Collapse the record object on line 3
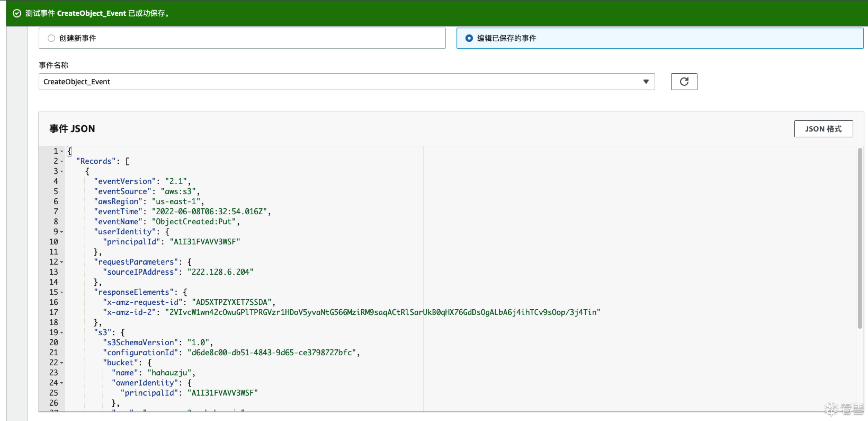Screen dimensions: 868x421 [x=62, y=172]
